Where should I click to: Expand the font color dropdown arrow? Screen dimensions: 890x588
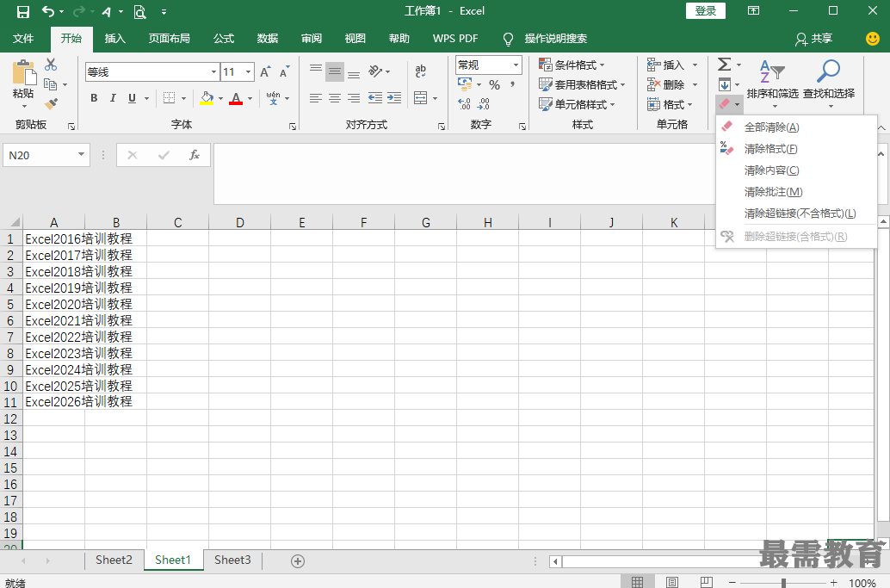coord(250,98)
